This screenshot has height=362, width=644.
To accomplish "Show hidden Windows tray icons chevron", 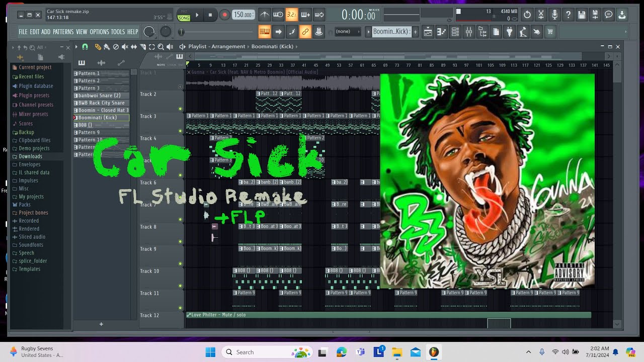I will coord(528,352).
